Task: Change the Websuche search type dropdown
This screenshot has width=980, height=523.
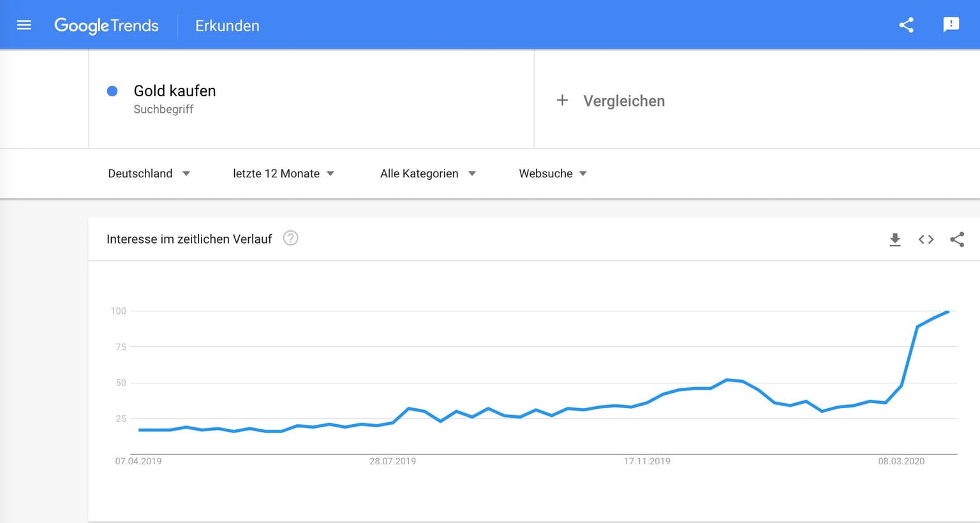Action: [553, 173]
